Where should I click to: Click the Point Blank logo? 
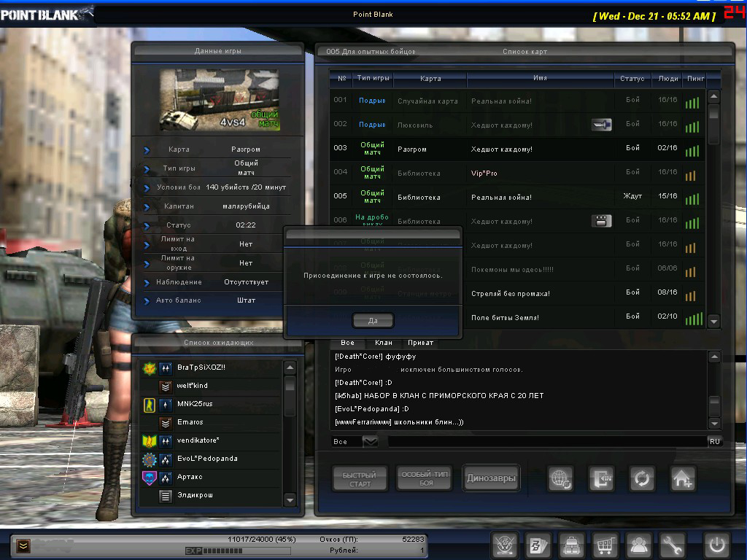coord(46,15)
